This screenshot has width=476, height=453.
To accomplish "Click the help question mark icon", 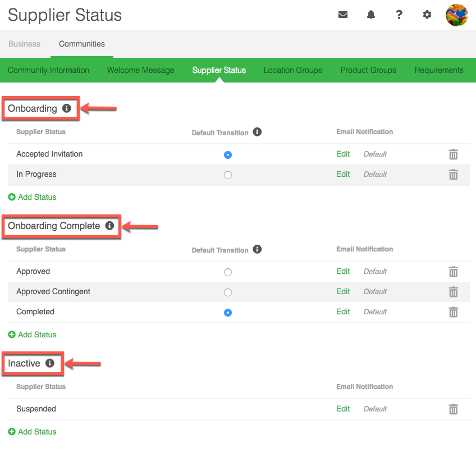I will (399, 15).
